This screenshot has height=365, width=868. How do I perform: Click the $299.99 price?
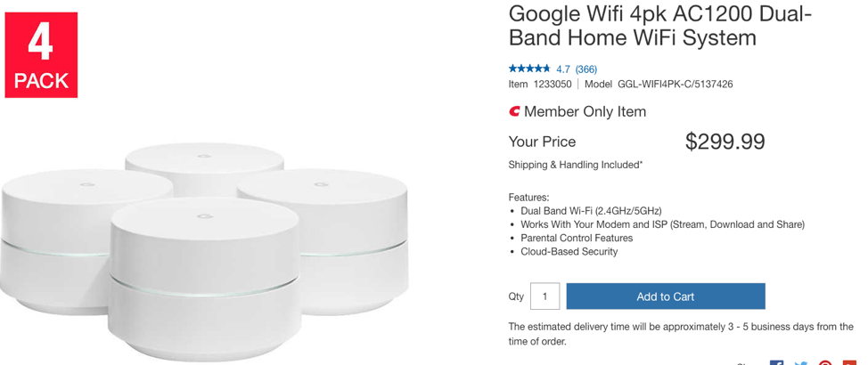[725, 142]
